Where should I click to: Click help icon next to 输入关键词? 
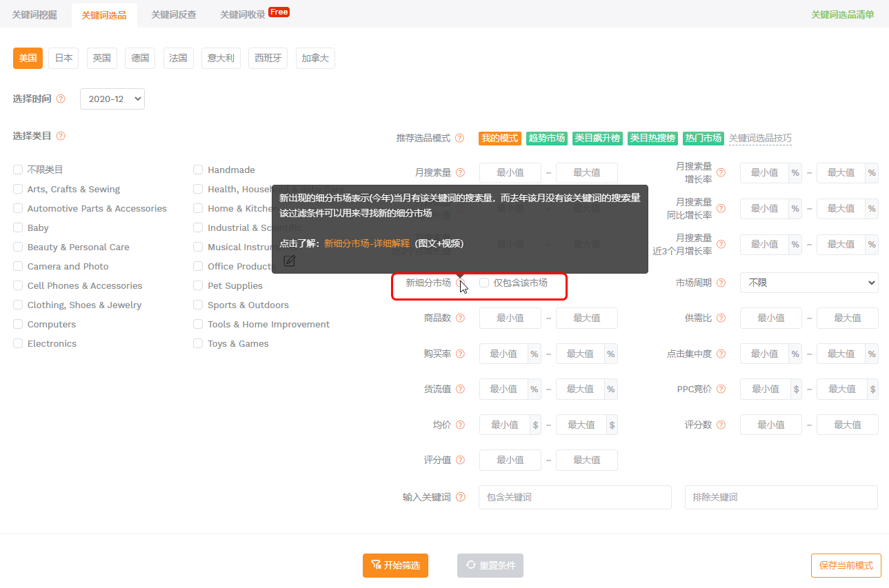coord(460,497)
